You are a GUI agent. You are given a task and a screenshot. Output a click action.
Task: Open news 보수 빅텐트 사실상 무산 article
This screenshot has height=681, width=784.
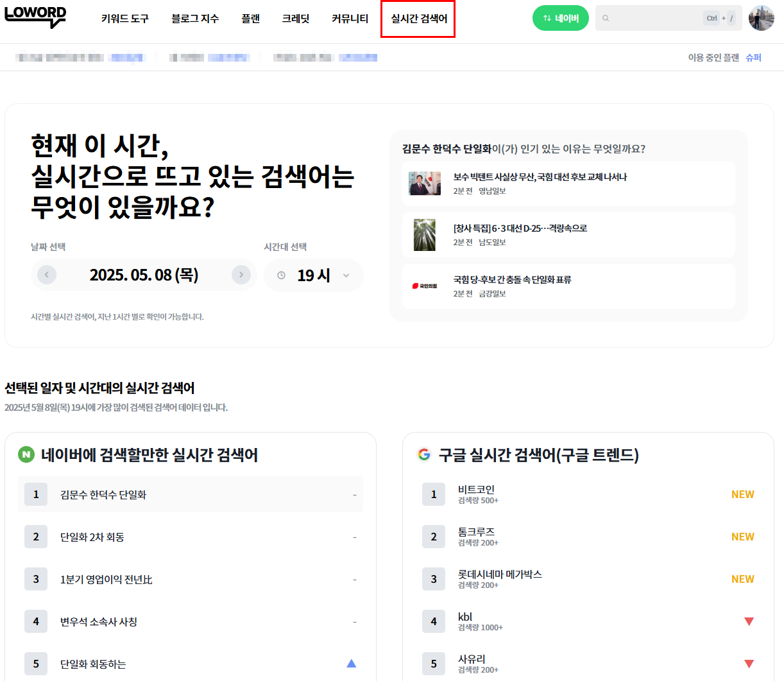pos(568,183)
